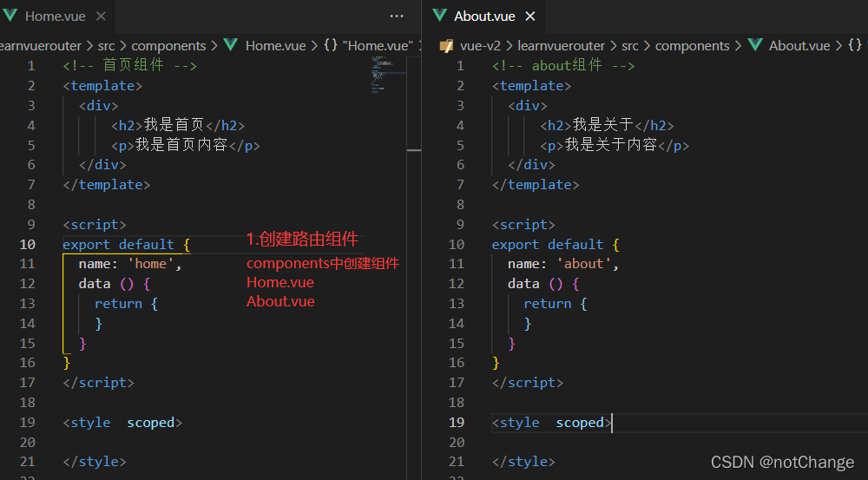The width and height of the screenshot is (868, 480).
Task: Click opening <script> tag in Home.vue
Action: [x=95, y=225]
